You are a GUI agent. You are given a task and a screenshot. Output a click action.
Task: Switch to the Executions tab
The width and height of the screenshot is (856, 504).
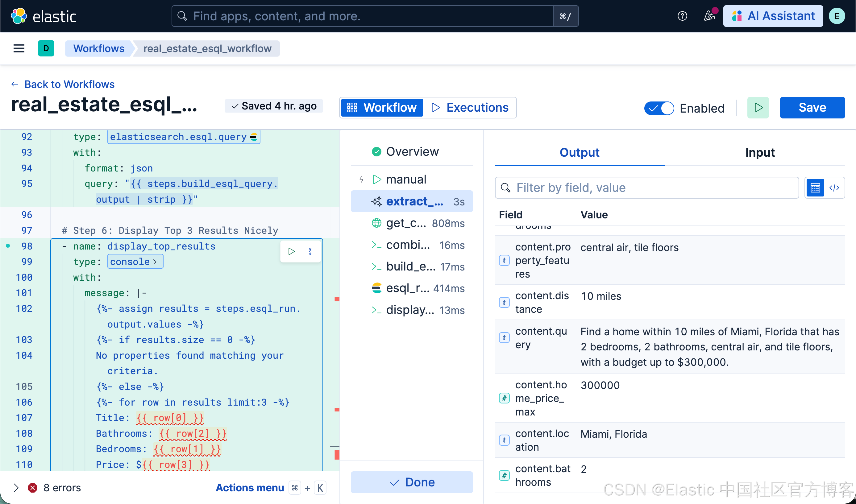(x=470, y=108)
